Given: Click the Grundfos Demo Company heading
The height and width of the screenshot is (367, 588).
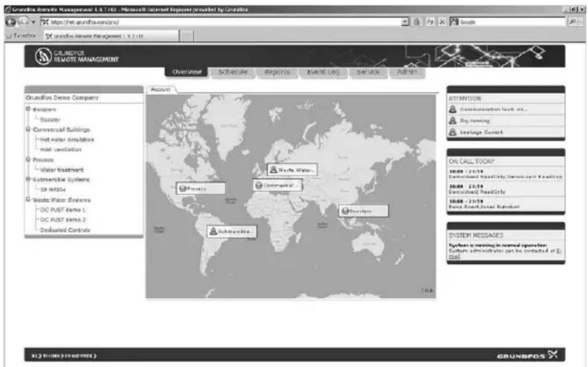Looking at the screenshot, I should coord(62,97).
